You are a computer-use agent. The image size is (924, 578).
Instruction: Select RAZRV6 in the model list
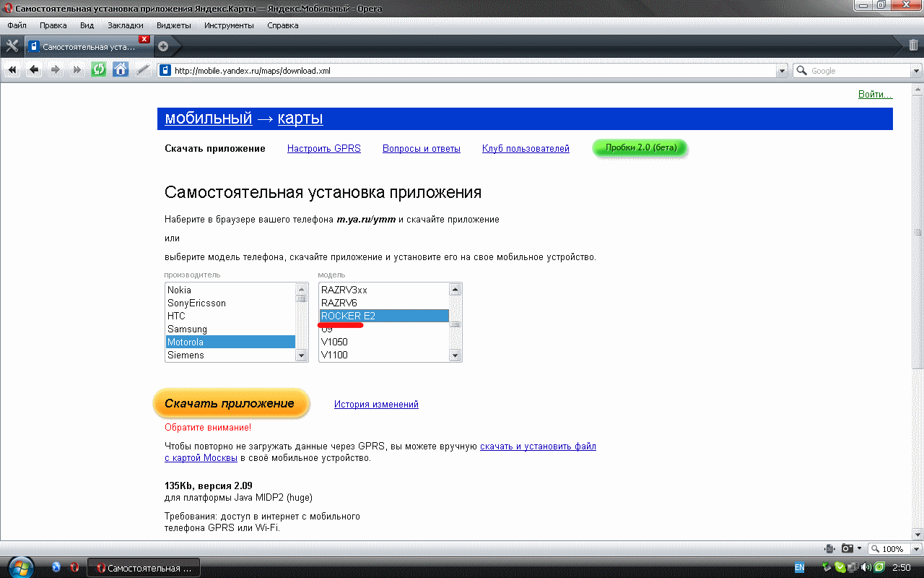(x=384, y=303)
